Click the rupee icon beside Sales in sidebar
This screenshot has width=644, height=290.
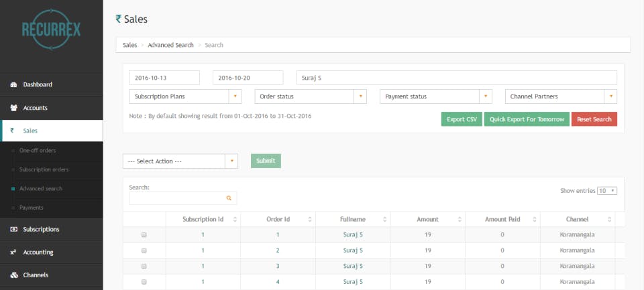[12, 131]
